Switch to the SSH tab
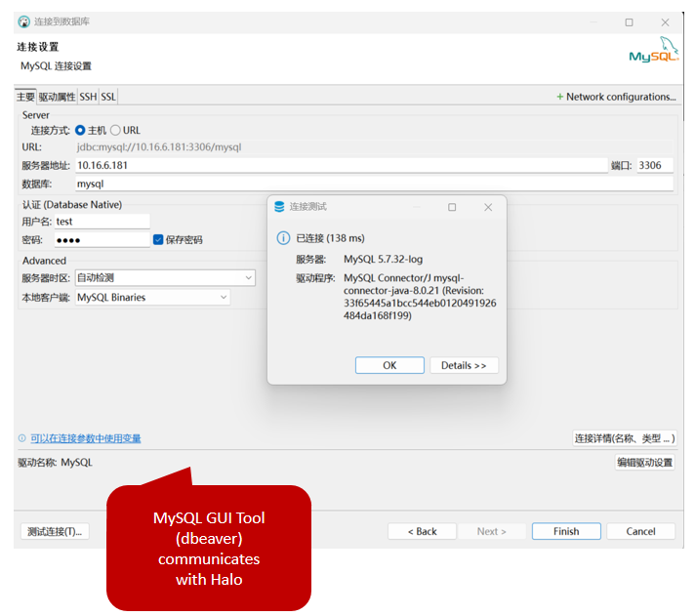The image size is (695, 616). point(88,97)
